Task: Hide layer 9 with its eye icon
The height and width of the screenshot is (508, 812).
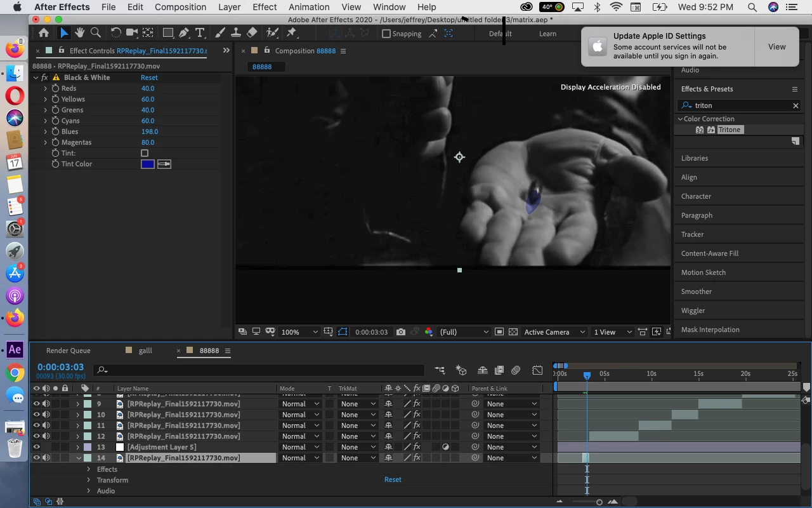Action: (x=36, y=404)
